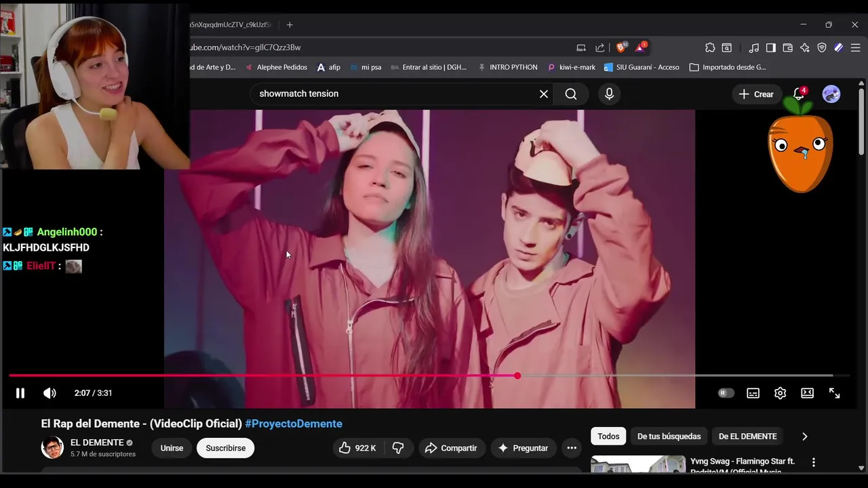Open the striped profile icon in toolbar
Screen dimensions: 868x488
[x=839, y=47]
